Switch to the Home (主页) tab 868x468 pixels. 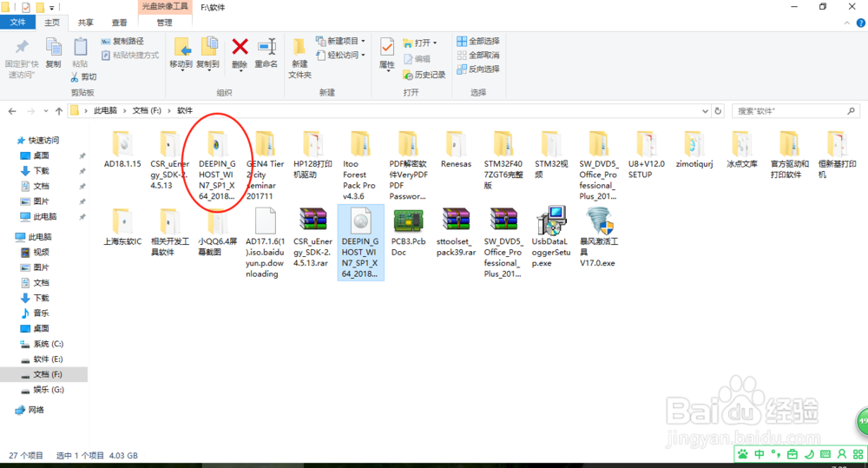(52, 23)
